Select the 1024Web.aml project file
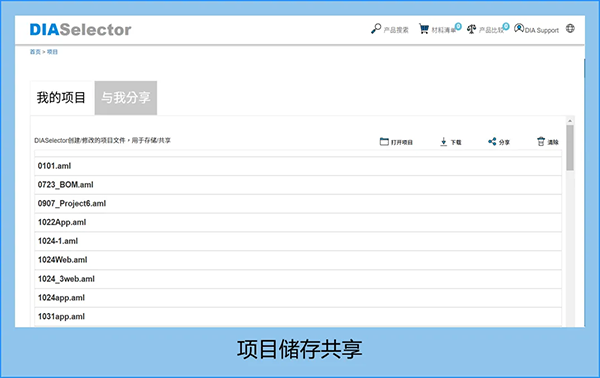The height and width of the screenshot is (378, 600). click(298, 260)
